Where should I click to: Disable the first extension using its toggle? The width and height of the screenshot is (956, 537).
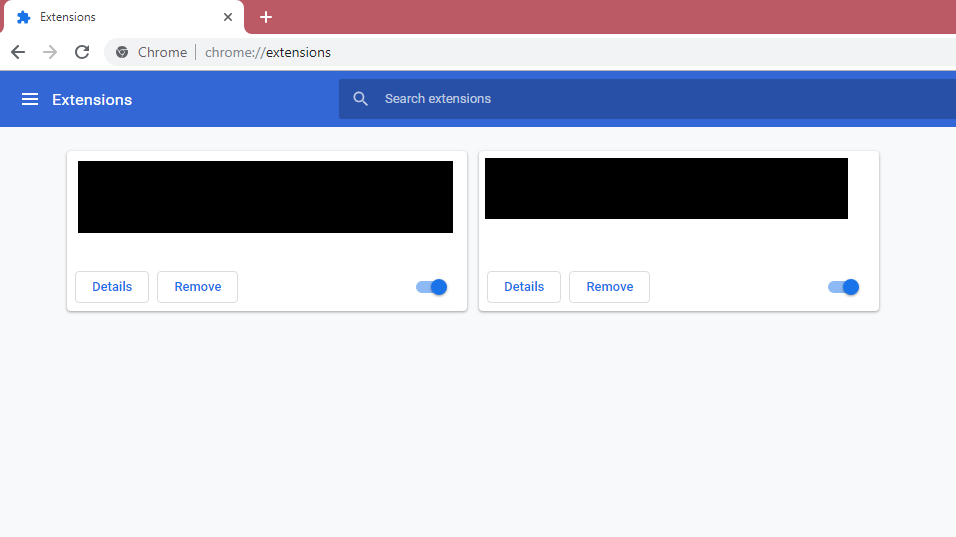pos(432,287)
